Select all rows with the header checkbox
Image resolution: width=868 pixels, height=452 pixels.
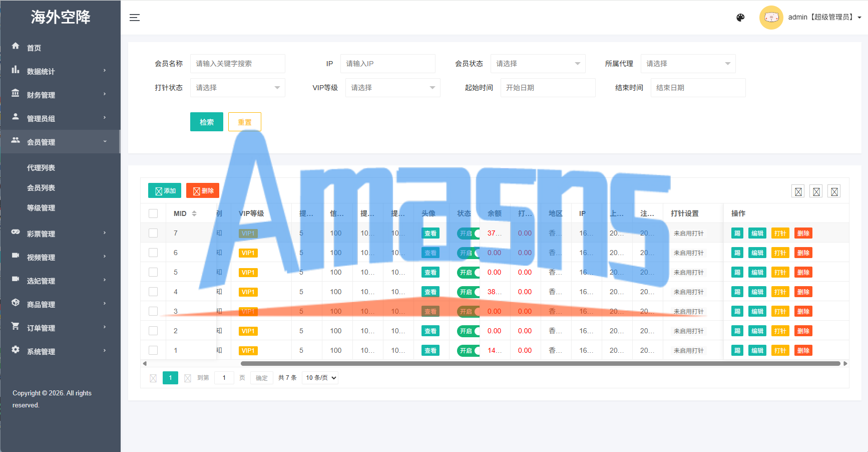153,213
